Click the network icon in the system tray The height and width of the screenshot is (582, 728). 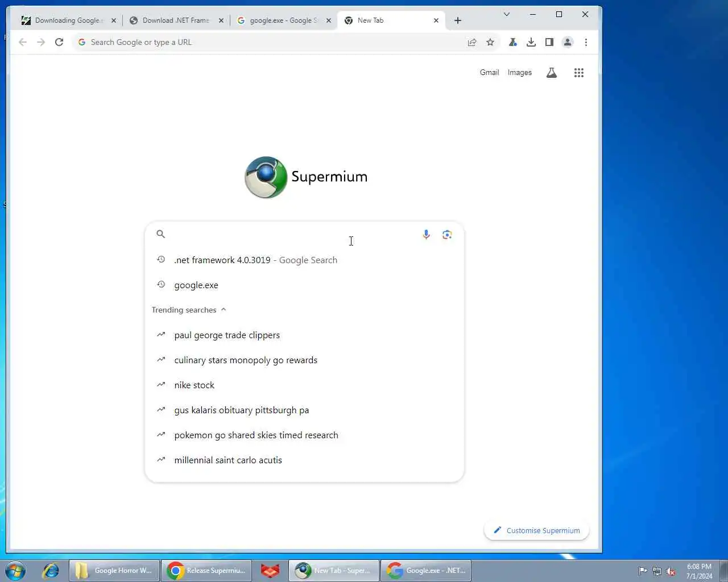[x=657, y=571]
